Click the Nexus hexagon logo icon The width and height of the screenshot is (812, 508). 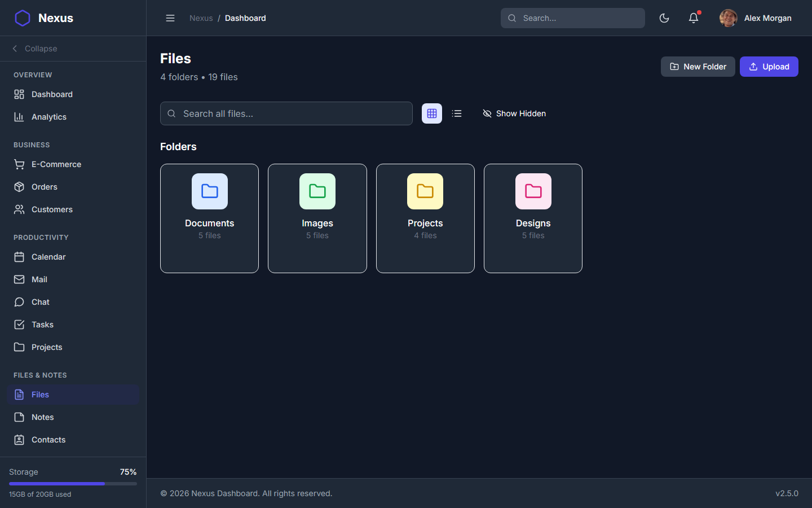click(23, 18)
